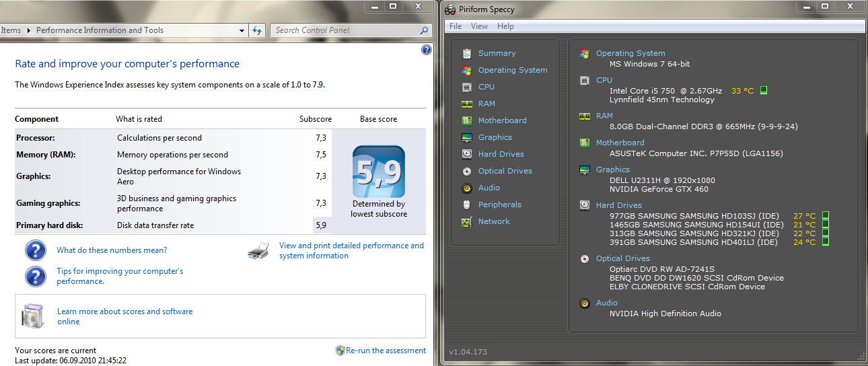868x366 pixels.
Task: Click temperature bar for SAMSUNG HD103SJ drive
Action: click(x=826, y=216)
